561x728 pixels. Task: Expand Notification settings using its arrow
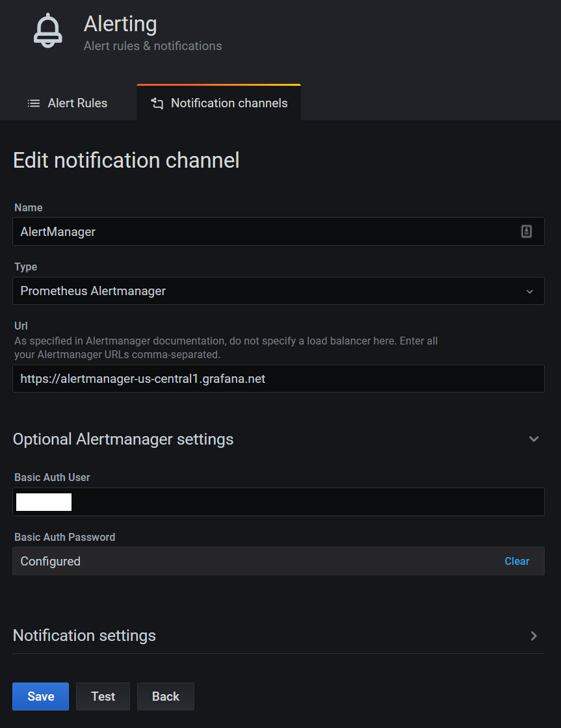tap(534, 636)
